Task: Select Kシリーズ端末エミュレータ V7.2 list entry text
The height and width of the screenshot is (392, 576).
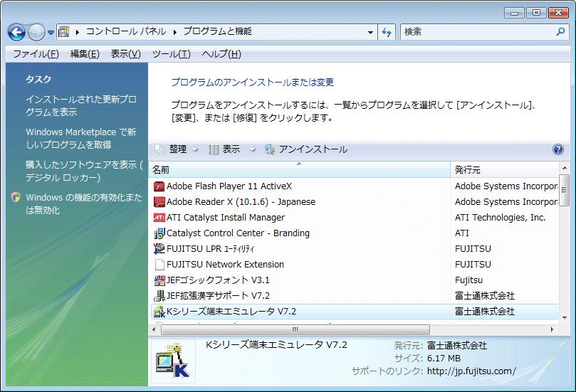Action: coord(231,312)
